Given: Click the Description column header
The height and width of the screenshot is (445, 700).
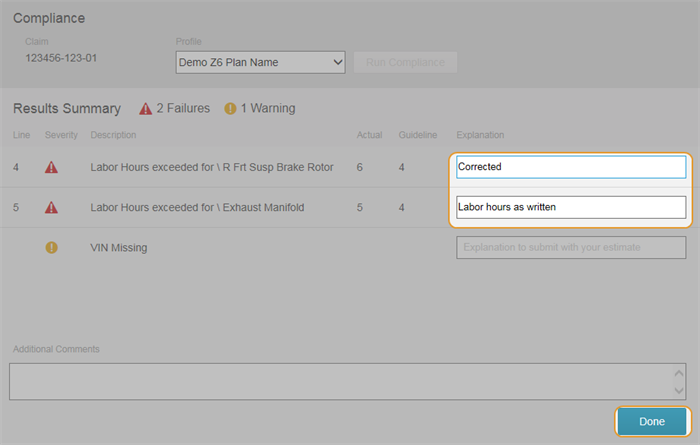Looking at the screenshot, I should pyautogui.click(x=113, y=135).
